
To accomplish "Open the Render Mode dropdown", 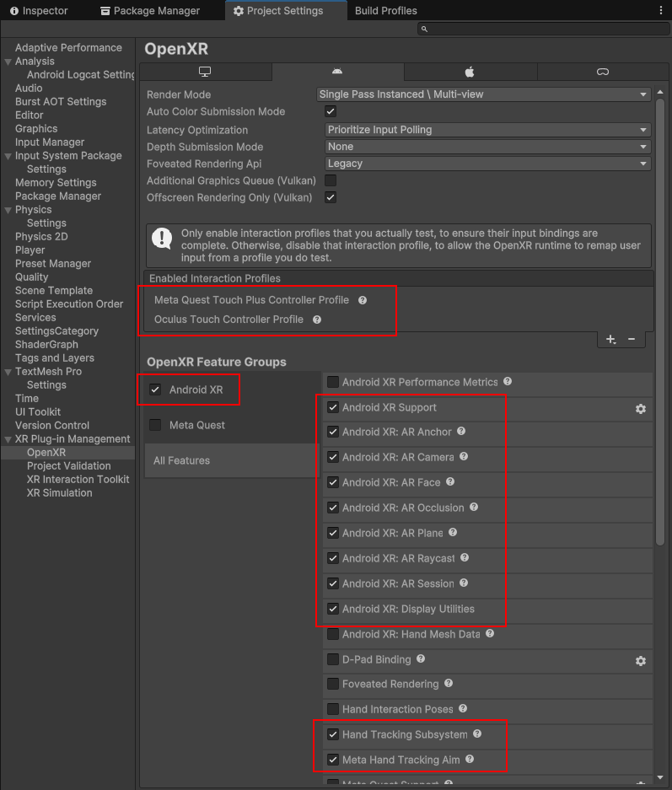I will [x=484, y=94].
